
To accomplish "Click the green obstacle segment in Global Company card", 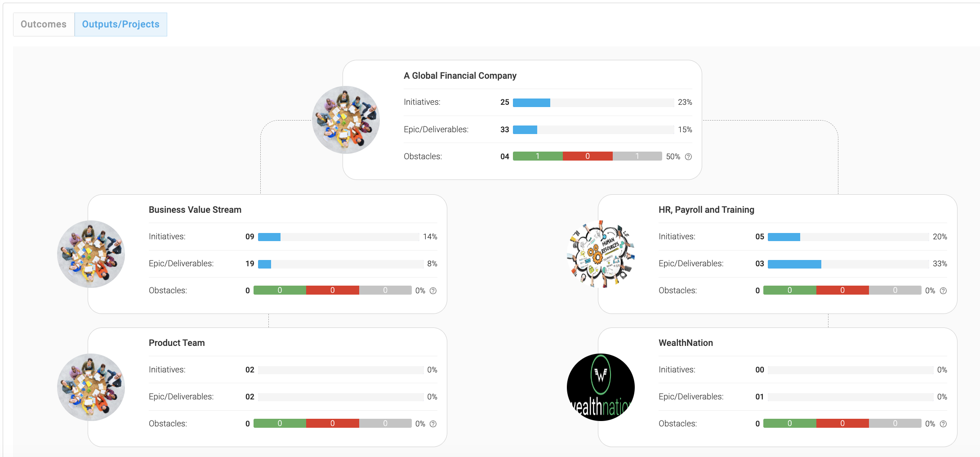I will tap(538, 156).
